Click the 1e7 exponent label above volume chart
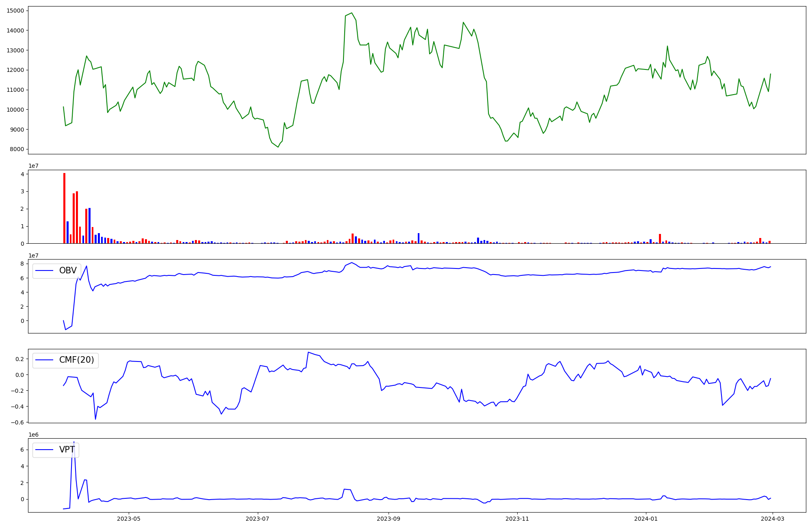This screenshot has height=528, width=812. (33, 166)
